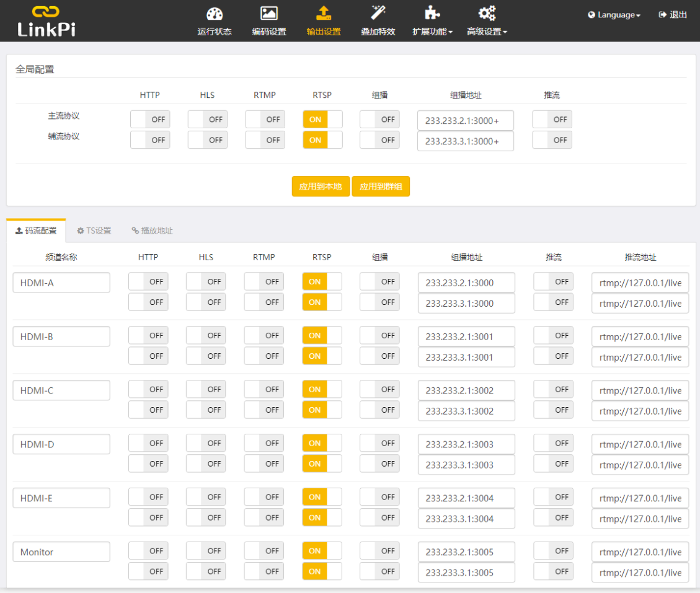
Task: Open the 运行状态 menu label
Action: [215, 32]
